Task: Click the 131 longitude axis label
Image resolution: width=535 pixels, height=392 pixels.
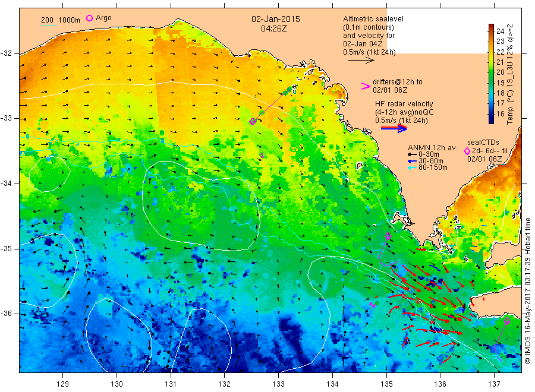Action: point(171,384)
